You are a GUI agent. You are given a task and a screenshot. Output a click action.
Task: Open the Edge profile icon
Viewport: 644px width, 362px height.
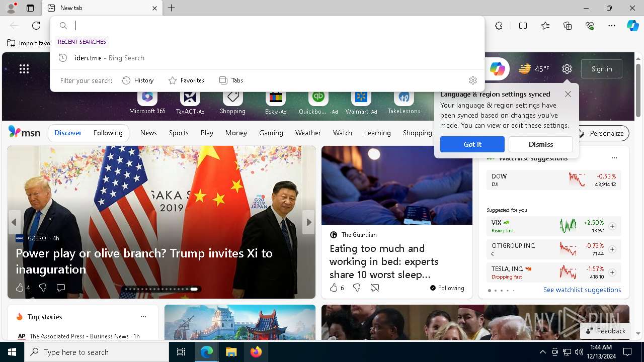(11, 8)
